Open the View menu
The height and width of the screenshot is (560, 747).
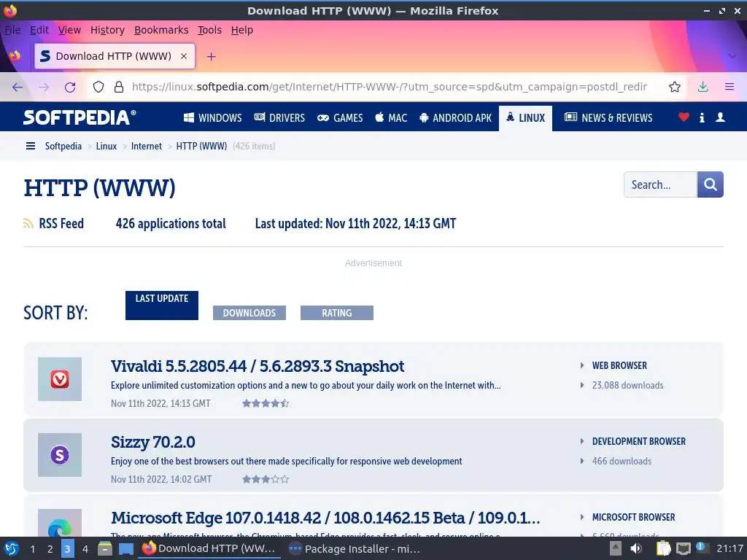69,30
